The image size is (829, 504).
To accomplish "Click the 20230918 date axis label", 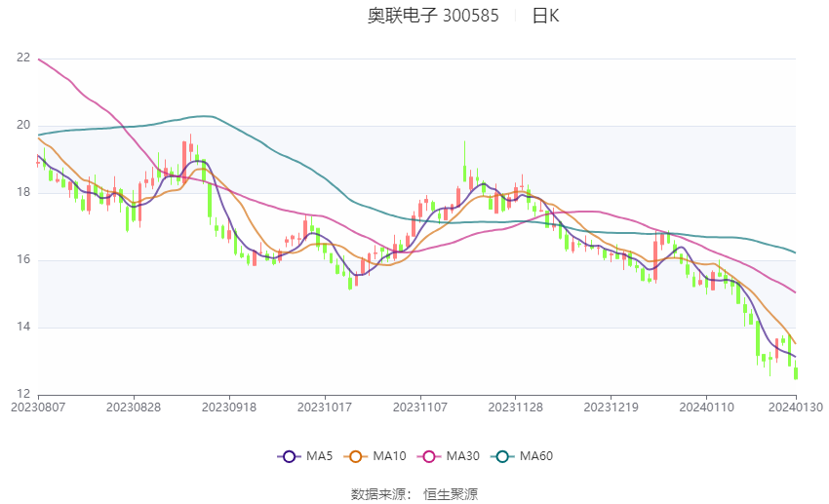I will point(229,407).
